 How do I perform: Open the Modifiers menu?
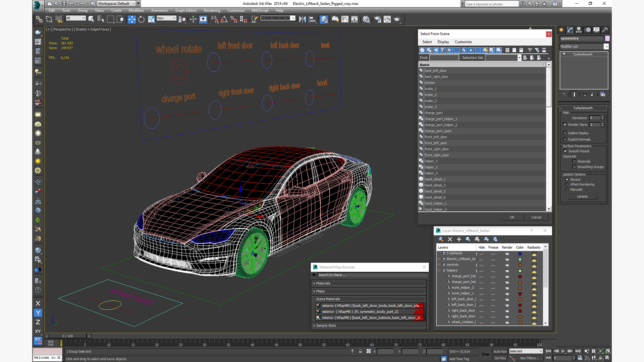pos(136,10)
